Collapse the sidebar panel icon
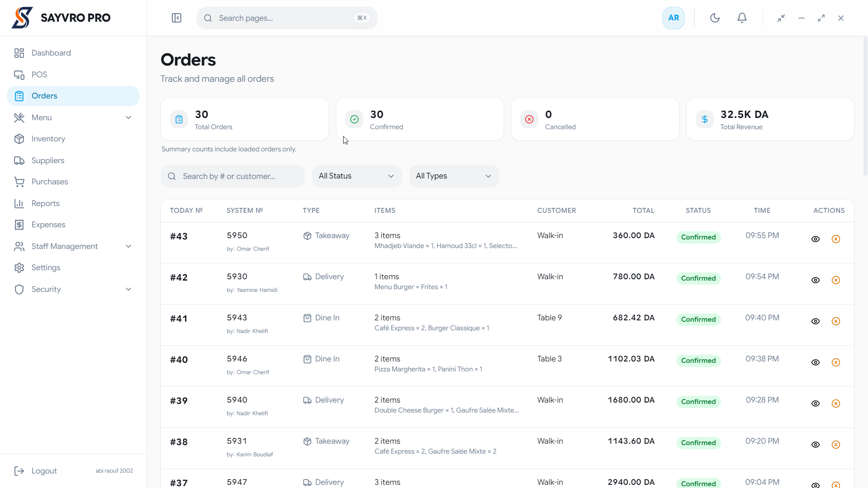868x488 pixels. tap(176, 18)
